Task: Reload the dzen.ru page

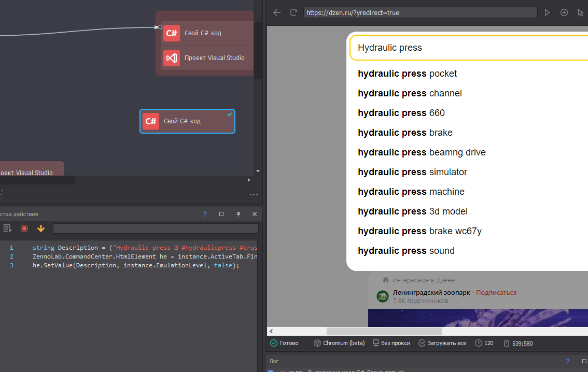Action: point(293,12)
